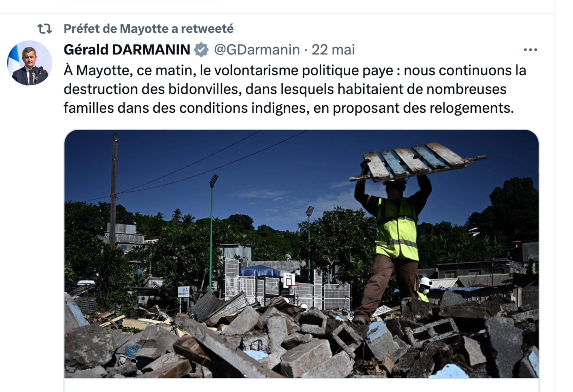Click the tweet text starting "À Mayotte, ce matin"
573x392 pixels.
[x=295, y=89]
